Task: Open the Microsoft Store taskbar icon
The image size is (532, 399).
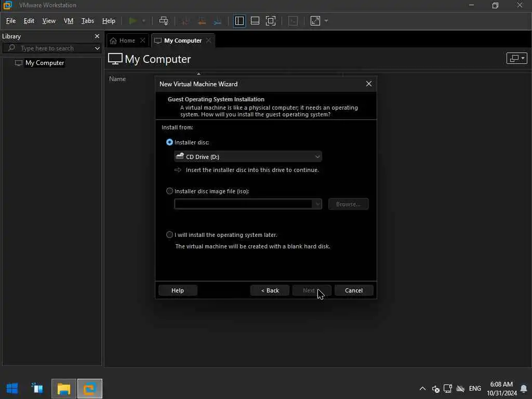Action: (x=37, y=389)
